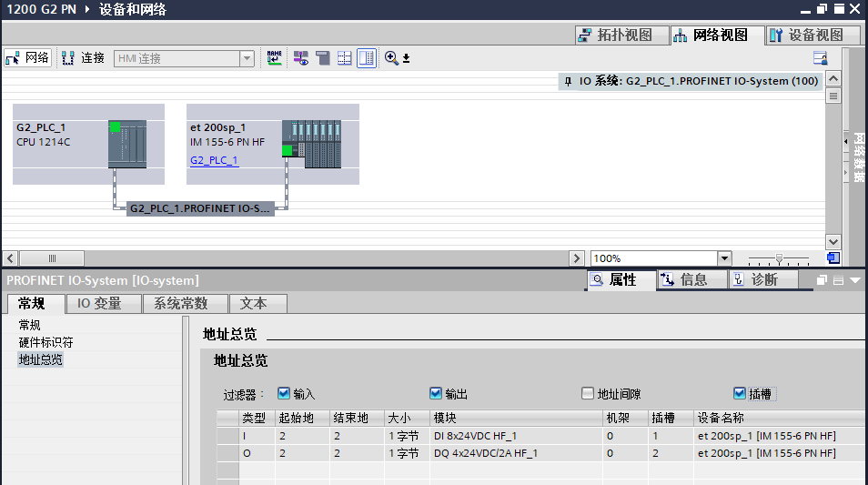This screenshot has width=868, height=485.
Task: Select the ET 200SP device image
Action: (x=311, y=144)
